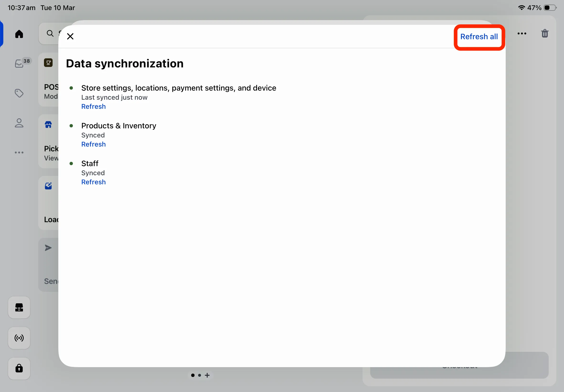Refresh the Staff sync data
Image resolution: width=564 pixels, height=392 pixels.
click(93, 182)
